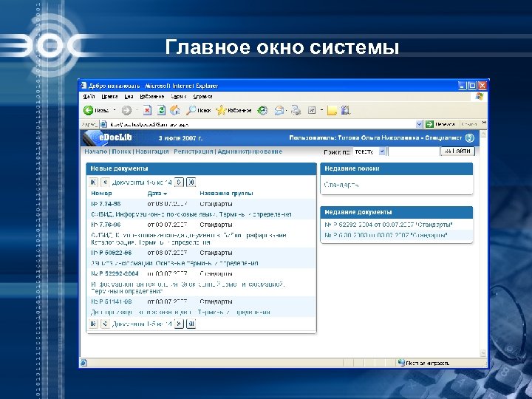Expand toolbar overflow chevron near Ссылки
The height and width of the screenshot is (399, 532).
click(484, 123)
